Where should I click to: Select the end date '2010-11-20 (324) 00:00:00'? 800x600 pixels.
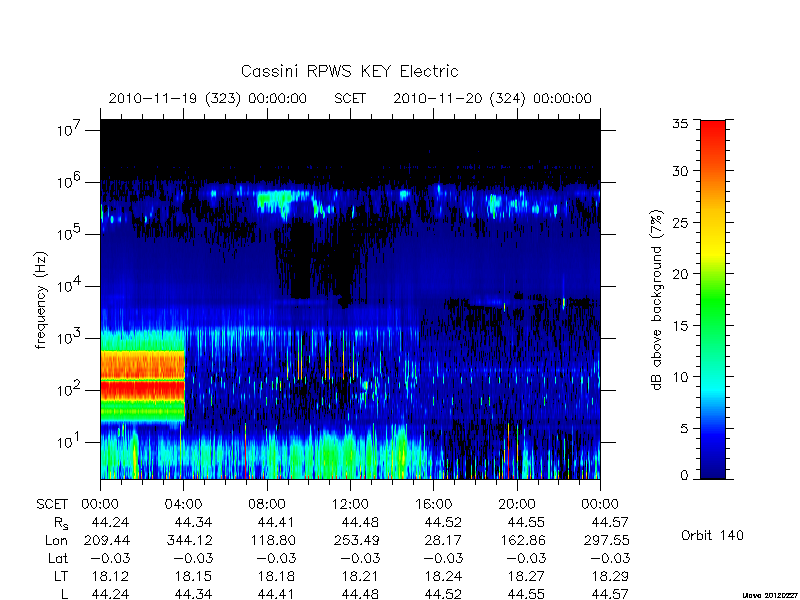tap(492, 98)
